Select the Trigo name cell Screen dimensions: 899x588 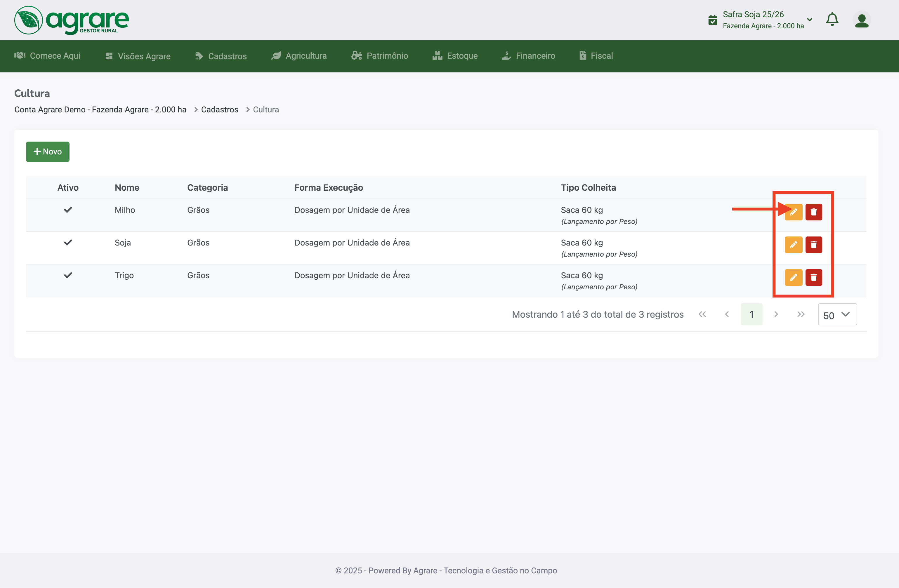click(x=124, y=275)
